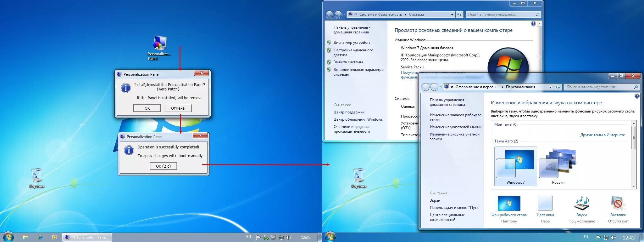Open Звуки sound scheme settings

point(582,209)
